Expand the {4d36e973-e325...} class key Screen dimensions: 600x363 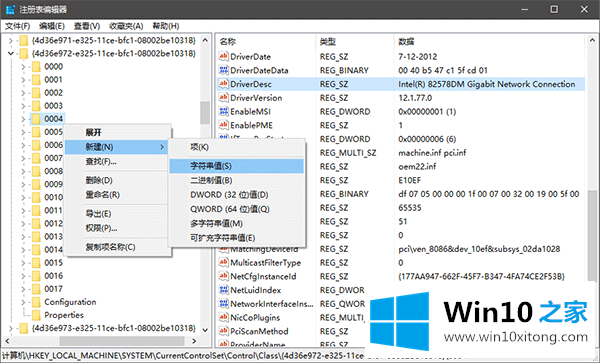coord(11,328)
